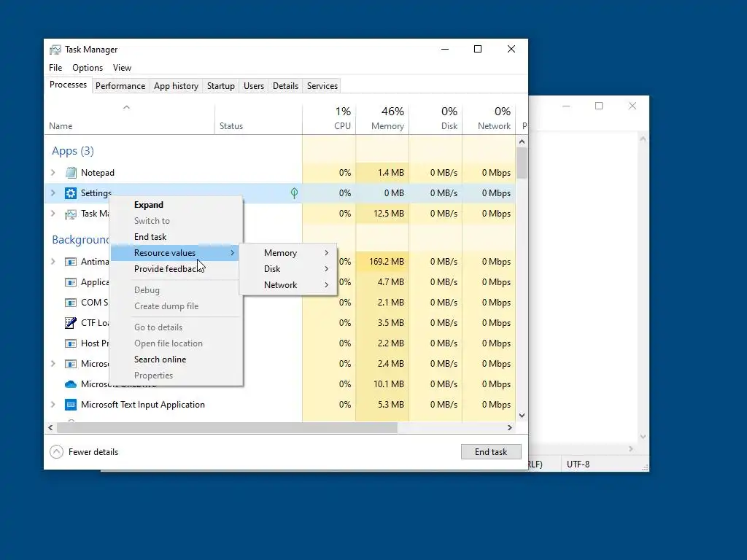Image resolution: width=747 pixels, height=560 pixels.
Task: Select the Processes tab
Action: coord(68,85)
